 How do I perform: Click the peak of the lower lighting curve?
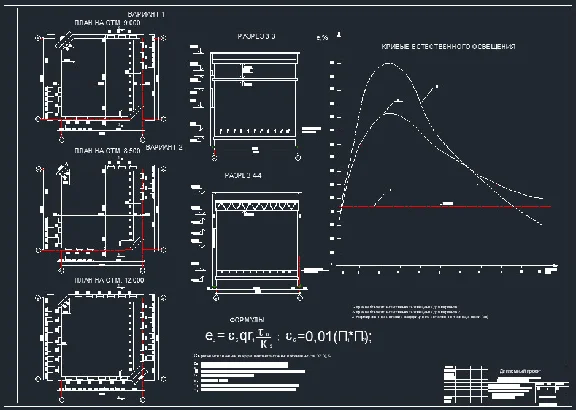pos(388,113)
